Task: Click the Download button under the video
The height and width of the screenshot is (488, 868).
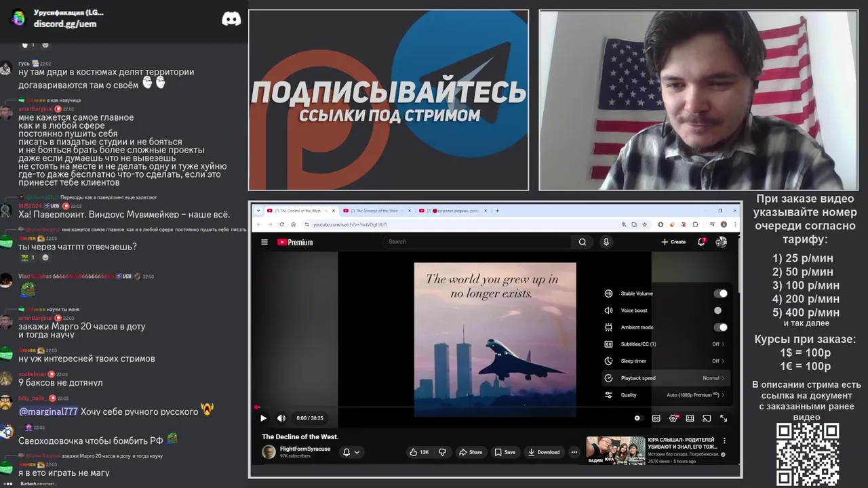Action: [x=544, y=452]
